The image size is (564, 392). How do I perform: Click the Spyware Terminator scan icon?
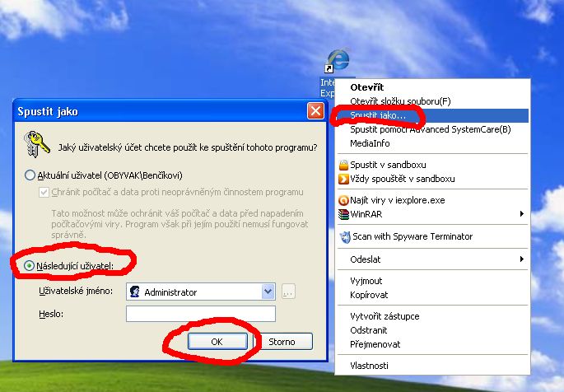[x=345, y=237]
